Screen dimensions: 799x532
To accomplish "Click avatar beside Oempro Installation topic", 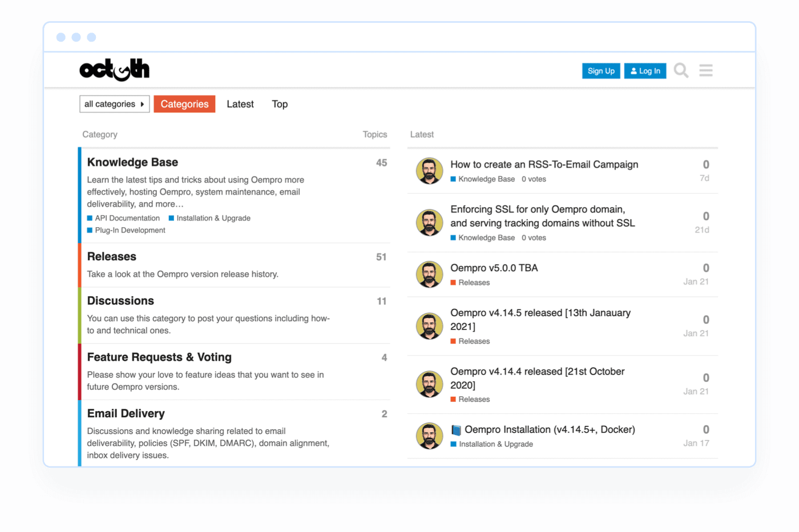I will coord(429,436).
